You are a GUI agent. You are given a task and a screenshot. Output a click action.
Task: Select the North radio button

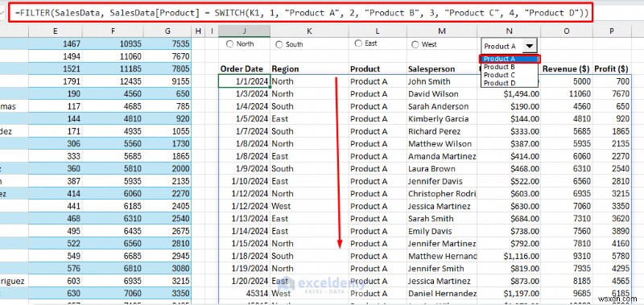tap(229, 44)
